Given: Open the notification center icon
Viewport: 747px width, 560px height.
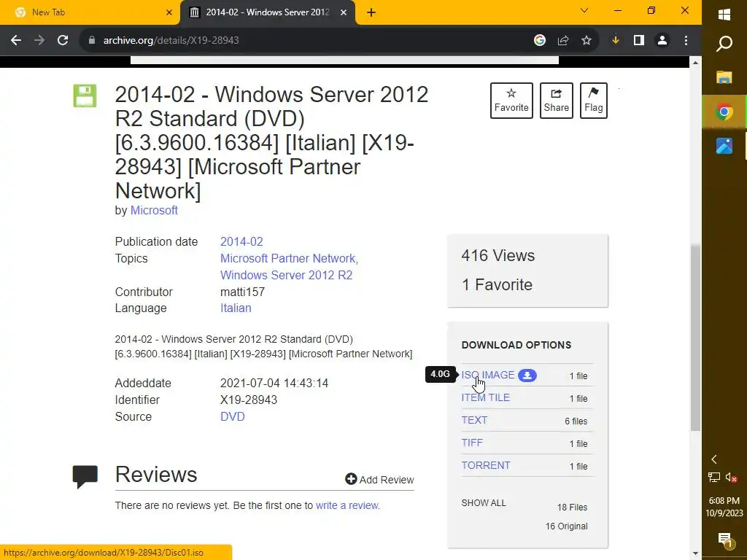Looking at the screenshot, I should coord(724,540).
